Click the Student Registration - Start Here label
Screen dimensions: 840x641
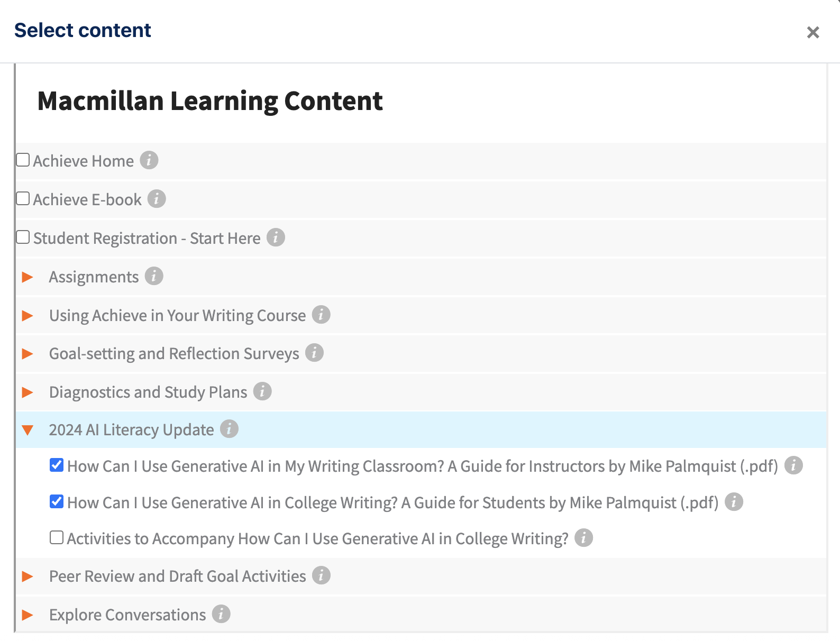coord(147,238)
